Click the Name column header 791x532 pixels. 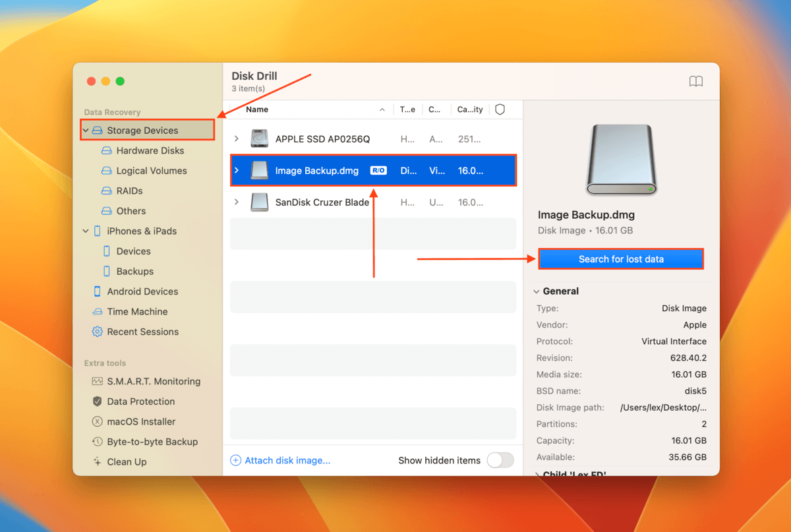(257, 109)
